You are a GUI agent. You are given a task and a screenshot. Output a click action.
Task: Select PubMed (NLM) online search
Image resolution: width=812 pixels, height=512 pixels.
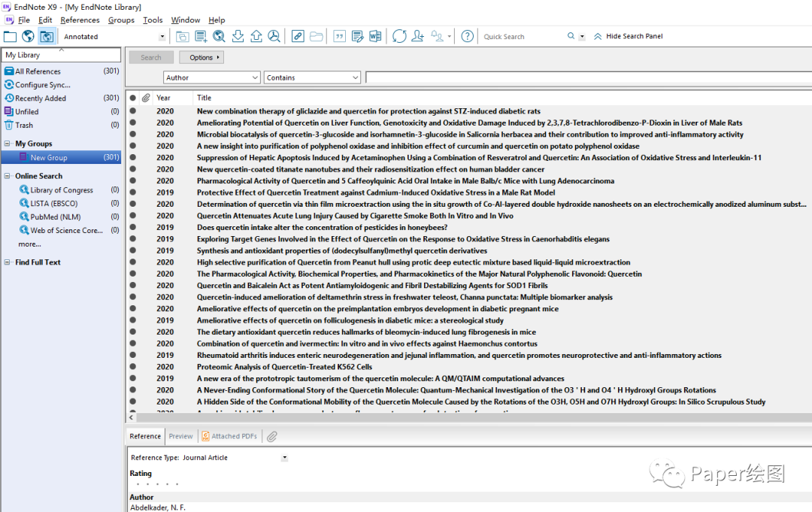[56, 217]
